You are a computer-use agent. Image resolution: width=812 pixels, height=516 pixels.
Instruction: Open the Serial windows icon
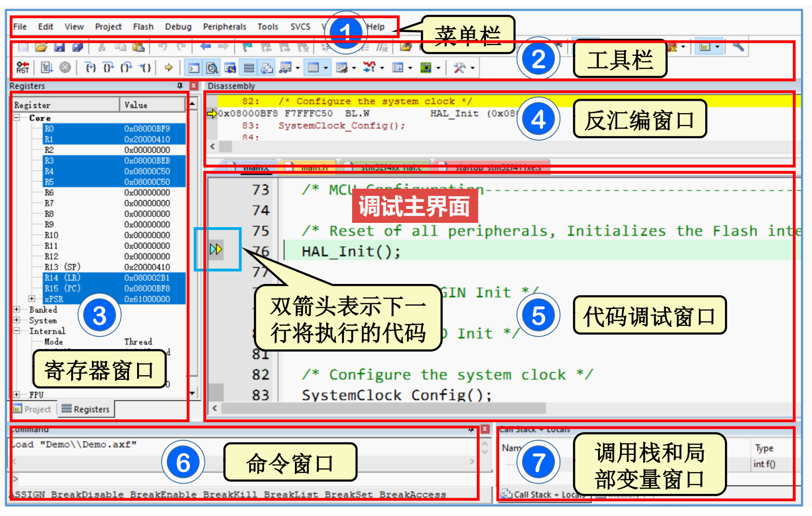tap(342, 68)
